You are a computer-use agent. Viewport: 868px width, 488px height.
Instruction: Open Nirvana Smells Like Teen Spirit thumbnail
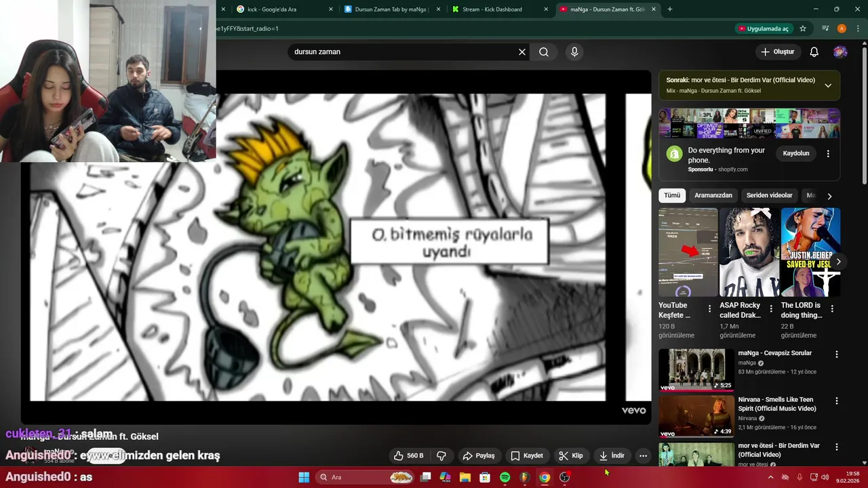tap(696, 416)
